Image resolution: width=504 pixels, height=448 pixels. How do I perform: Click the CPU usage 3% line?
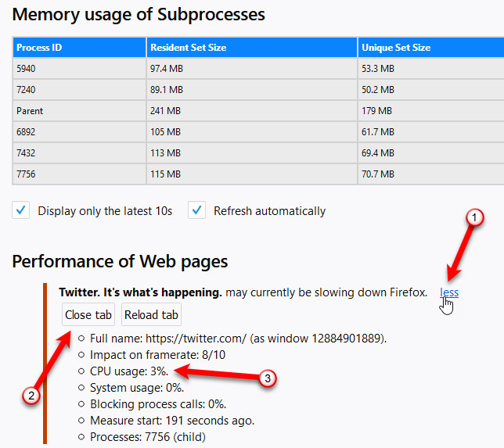[x=129, y=371]
